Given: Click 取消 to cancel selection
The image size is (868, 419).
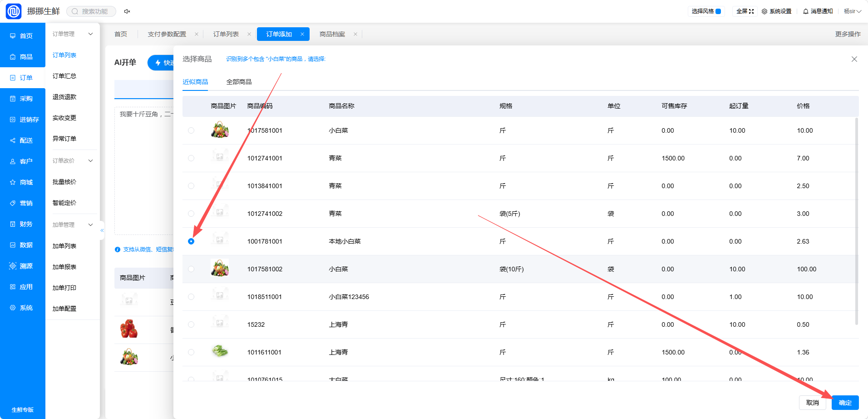Looking at the screenshot, I should pyautogui.click(x=813, y=403).
